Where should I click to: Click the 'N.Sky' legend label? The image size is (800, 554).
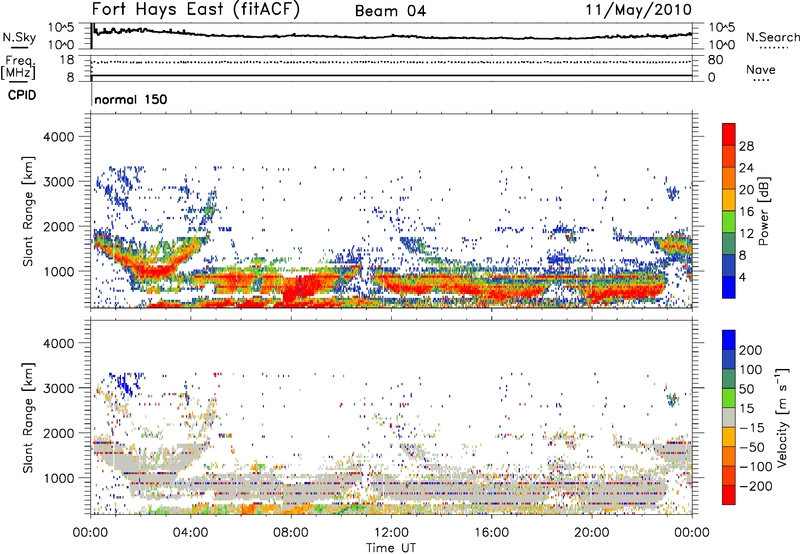pos(19,37)
